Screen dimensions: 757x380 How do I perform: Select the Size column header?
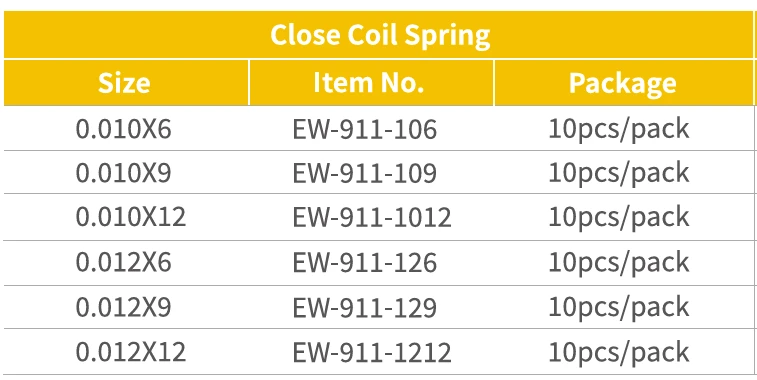(125, 83)
